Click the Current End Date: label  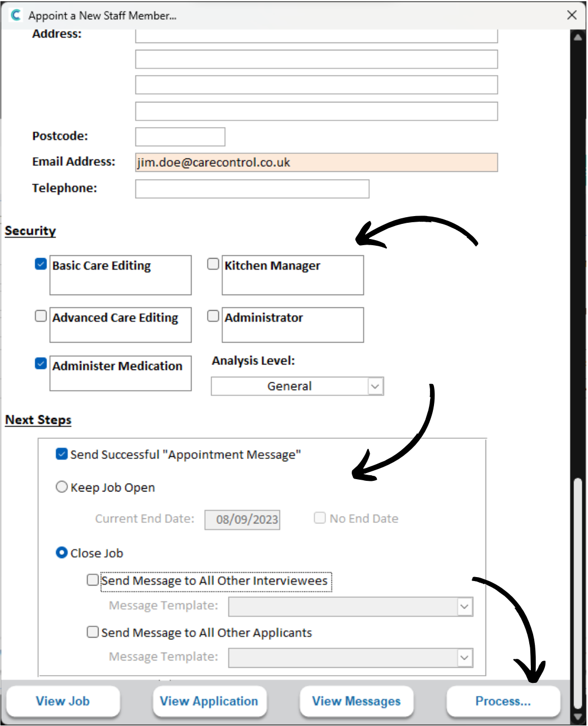144,518
